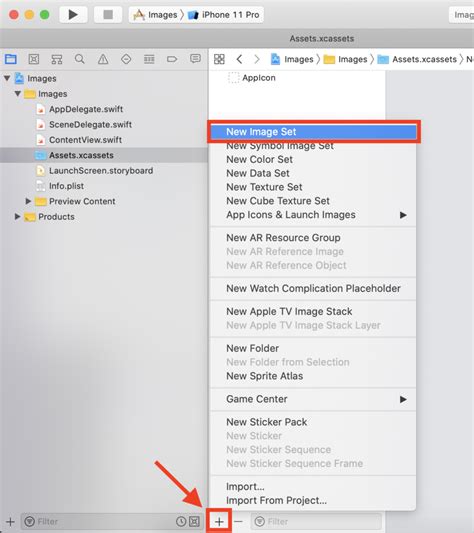This screenshot has width=474, height=533.
Task: Choose New Apple TV Image Stack
Action: 313,311
